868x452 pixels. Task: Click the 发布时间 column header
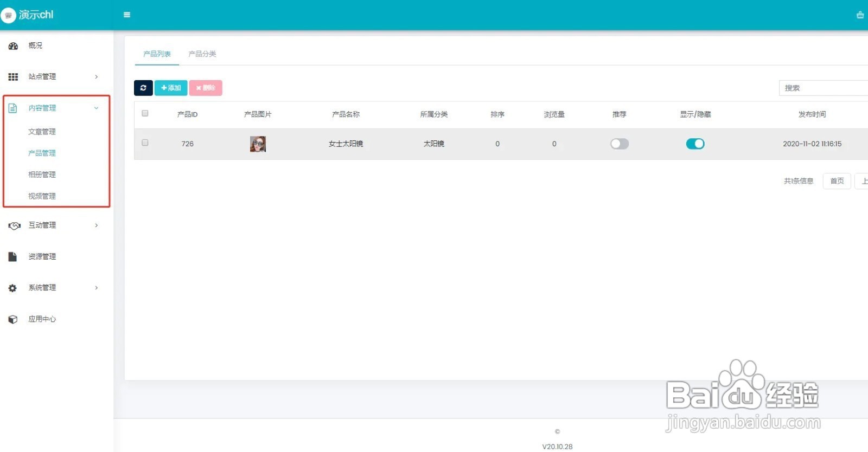click(812, 114)
